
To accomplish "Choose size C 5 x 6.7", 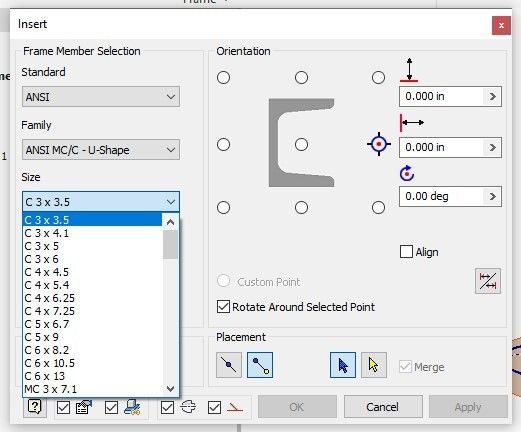I will (93, 324).
